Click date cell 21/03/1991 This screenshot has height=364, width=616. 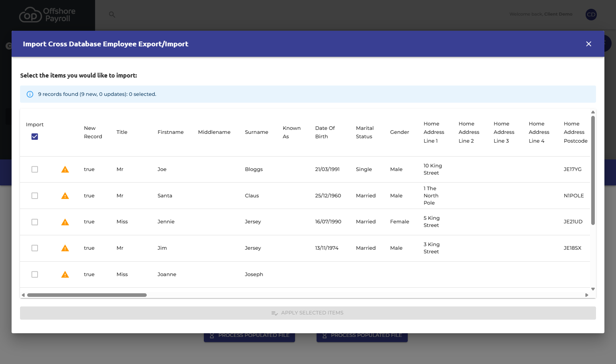pyautogui.click(x=327, y=169)
